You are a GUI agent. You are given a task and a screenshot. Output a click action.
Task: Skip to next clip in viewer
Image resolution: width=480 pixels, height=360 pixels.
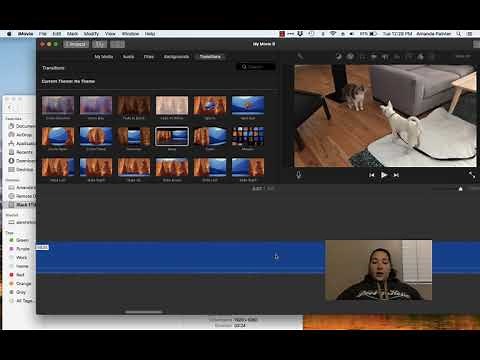tap(396, 175)
